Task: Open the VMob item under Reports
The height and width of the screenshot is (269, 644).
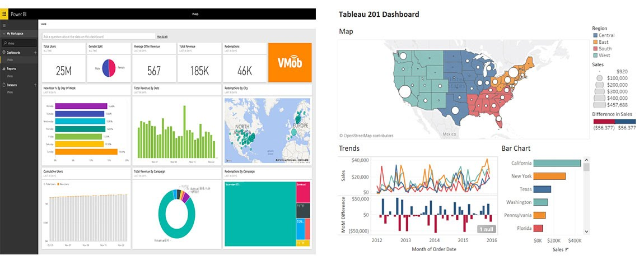Action: click(x=10, y=76)
